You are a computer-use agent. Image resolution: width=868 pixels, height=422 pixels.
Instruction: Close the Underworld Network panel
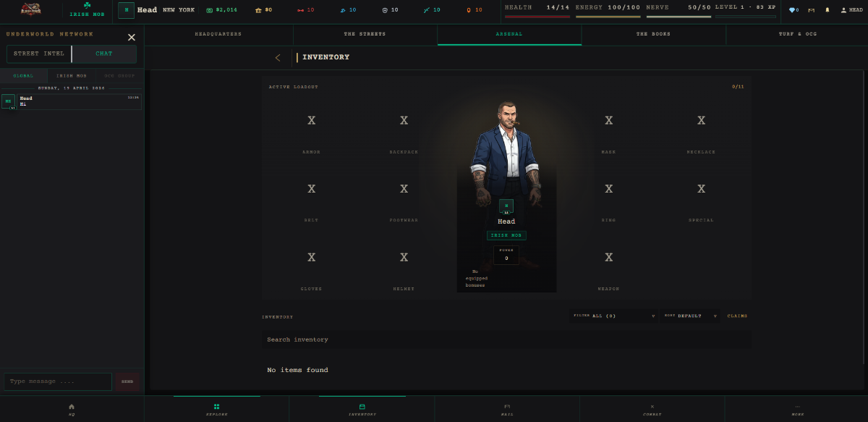pyautogui.click(x=131, y=38)
